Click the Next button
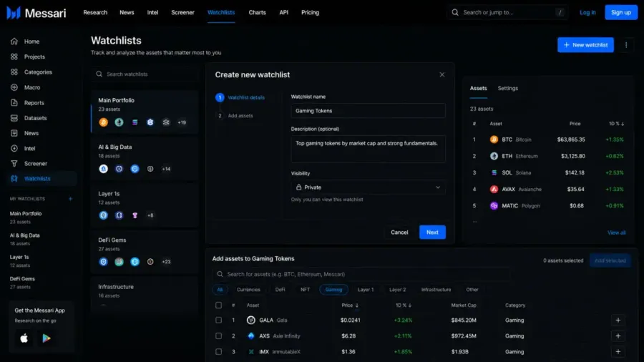 click(432, 233)
